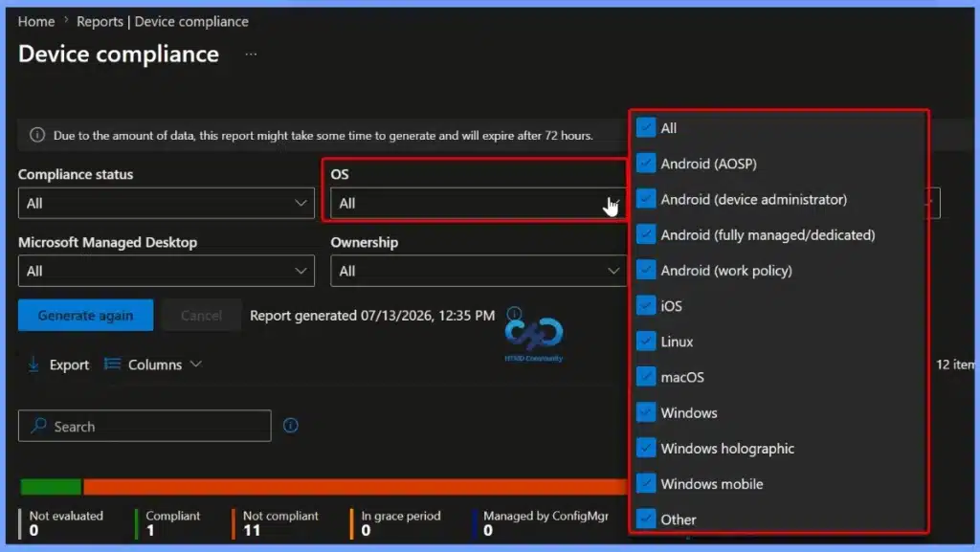Toggle the All checkbox in OS list
This screenshot has width=980, height=552.
pyautogui.click(x=646, y=128)
